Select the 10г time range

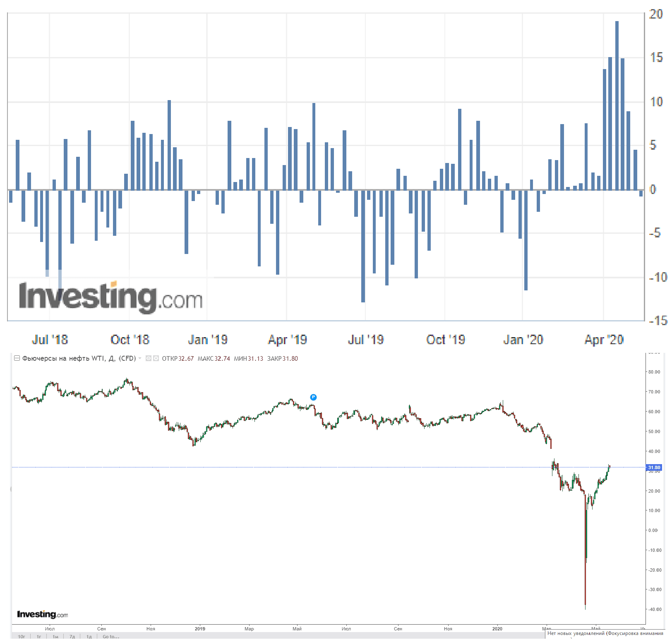click(22, 637)
